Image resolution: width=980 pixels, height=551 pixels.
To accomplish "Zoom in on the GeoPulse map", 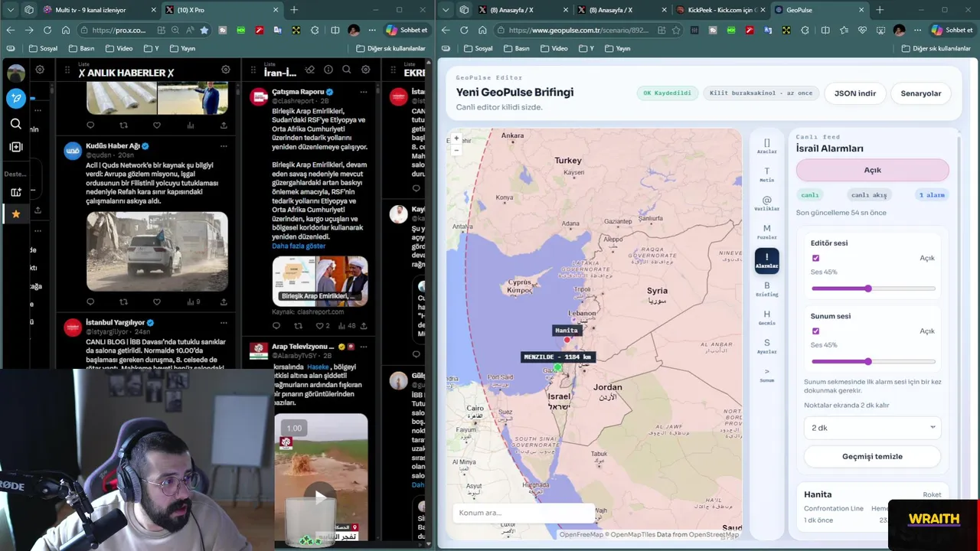I will click(x=456, y=139).
